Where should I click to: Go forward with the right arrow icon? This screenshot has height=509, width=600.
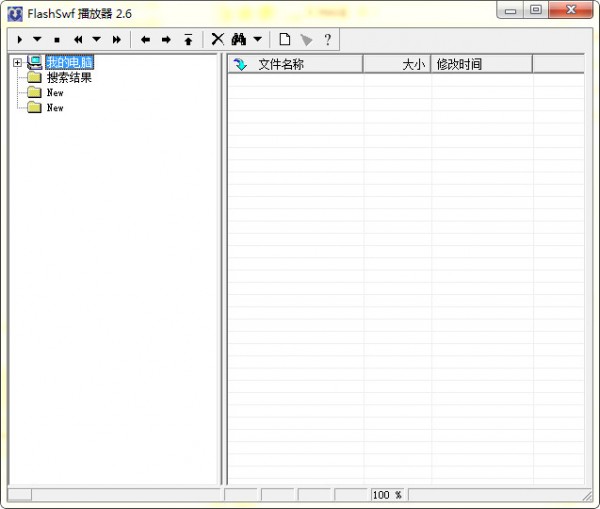tap(166, 39)
